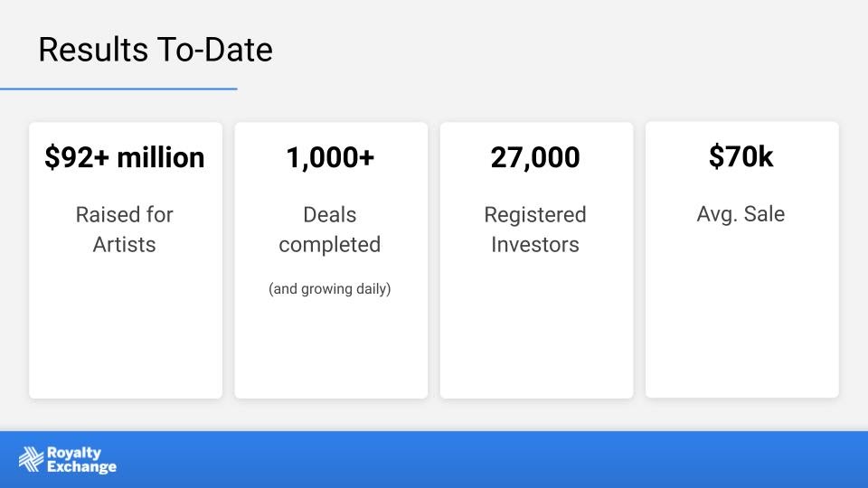This screenshot has height=488, width=868.
Task: Click the 'Raised for Artists' caption
Action: coord(125,230)
